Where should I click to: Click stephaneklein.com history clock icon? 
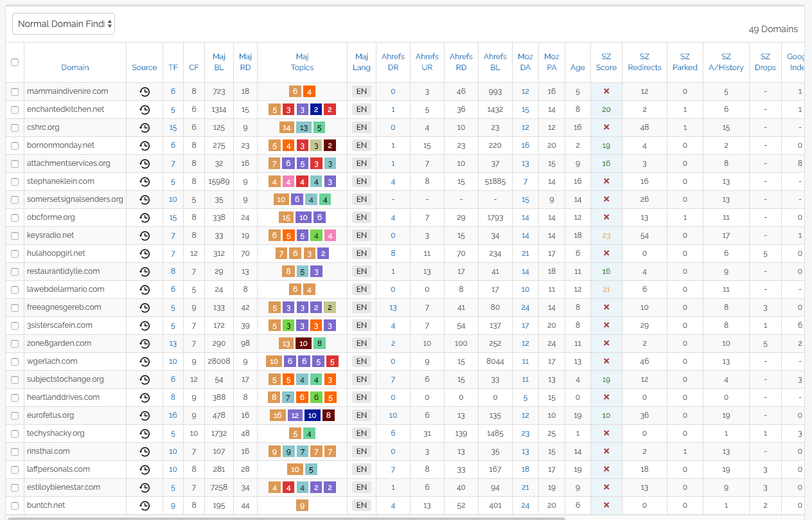tap(145, 181)
